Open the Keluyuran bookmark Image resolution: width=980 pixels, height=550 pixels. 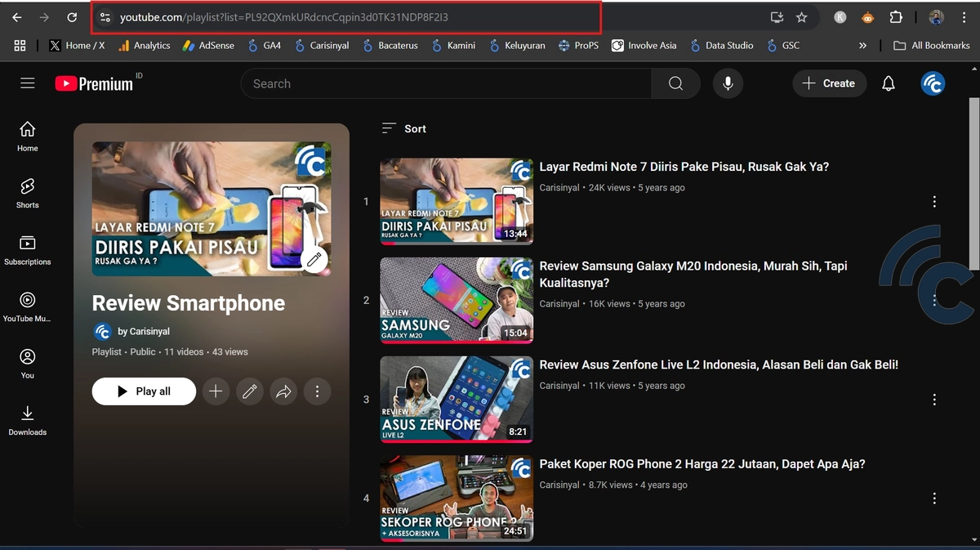516,46
